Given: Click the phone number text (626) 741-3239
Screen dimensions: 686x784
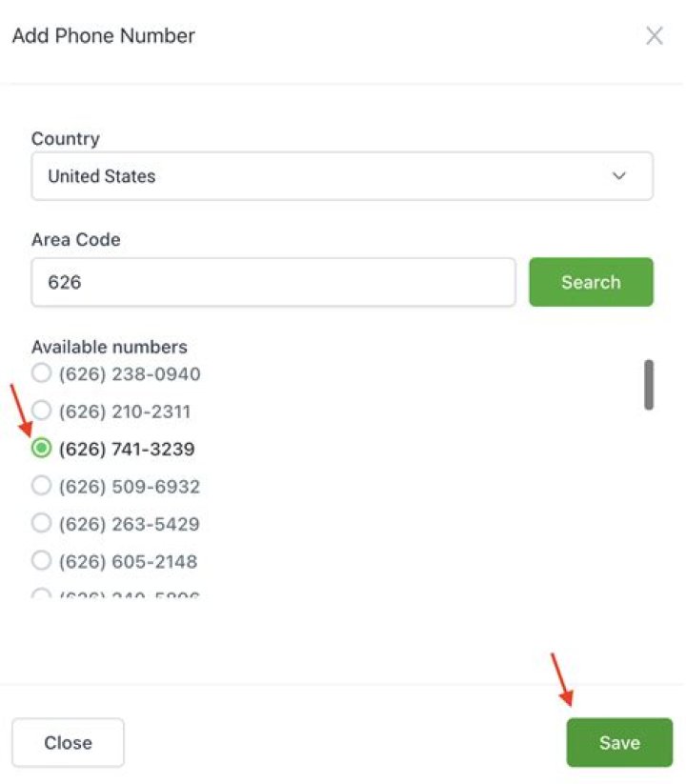Looking at the screenshot, I should click(x=129, y=448).
